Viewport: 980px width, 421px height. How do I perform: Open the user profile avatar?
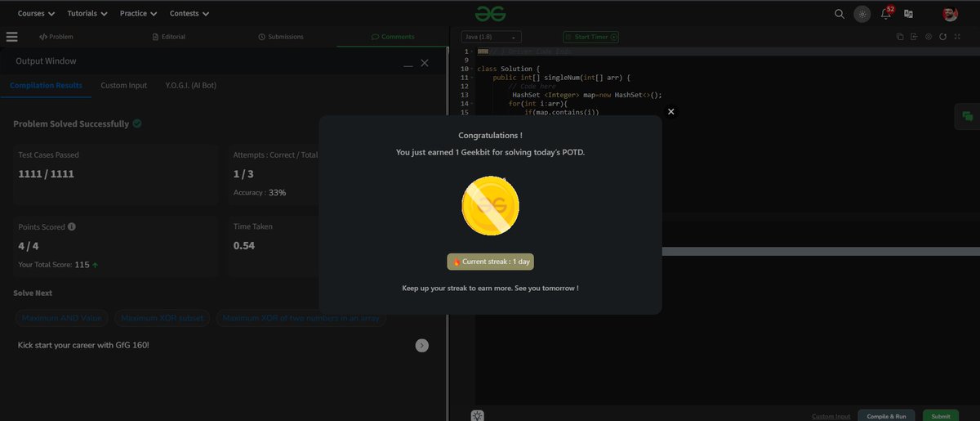click(949, 14)
